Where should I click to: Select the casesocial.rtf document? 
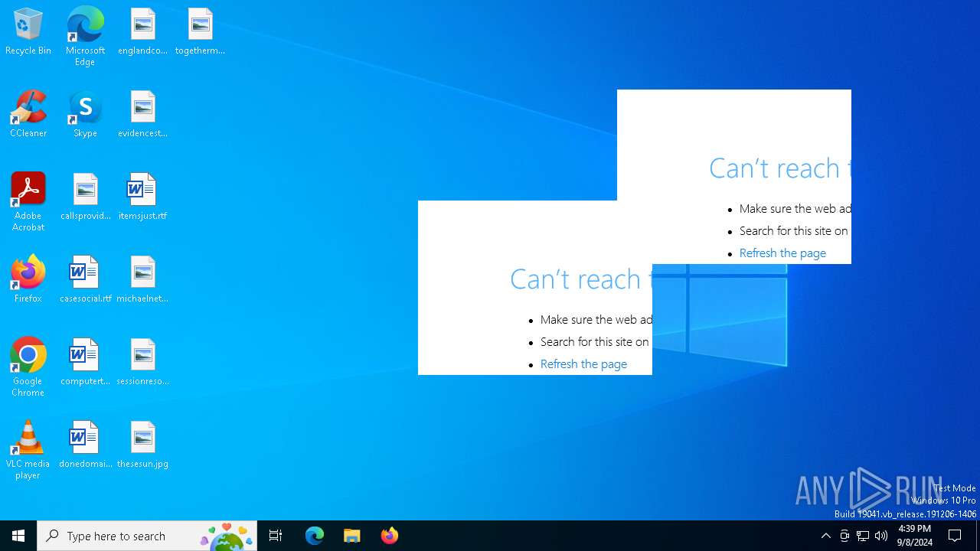tap(85, 280)
